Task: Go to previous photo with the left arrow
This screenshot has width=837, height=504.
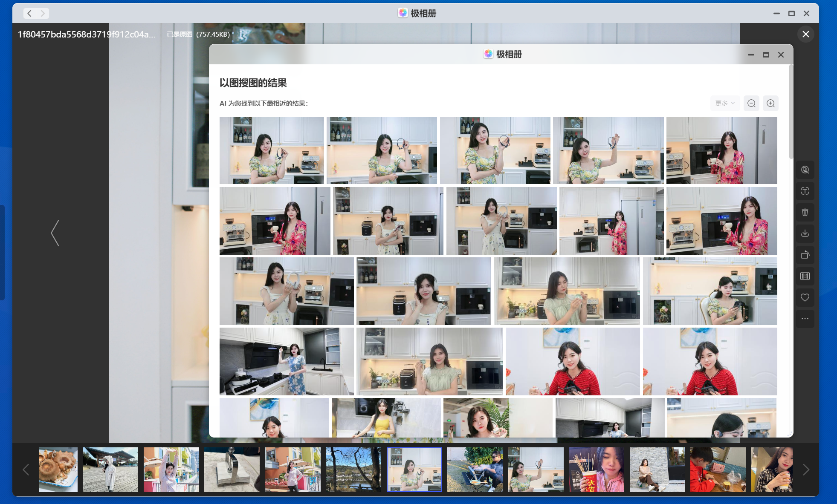Action: (55, 233)
